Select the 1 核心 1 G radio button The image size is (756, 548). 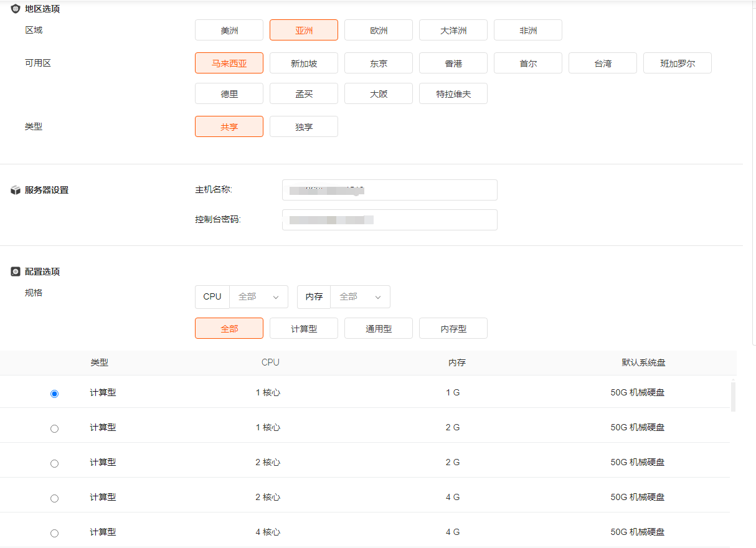[x=54, y=394]
